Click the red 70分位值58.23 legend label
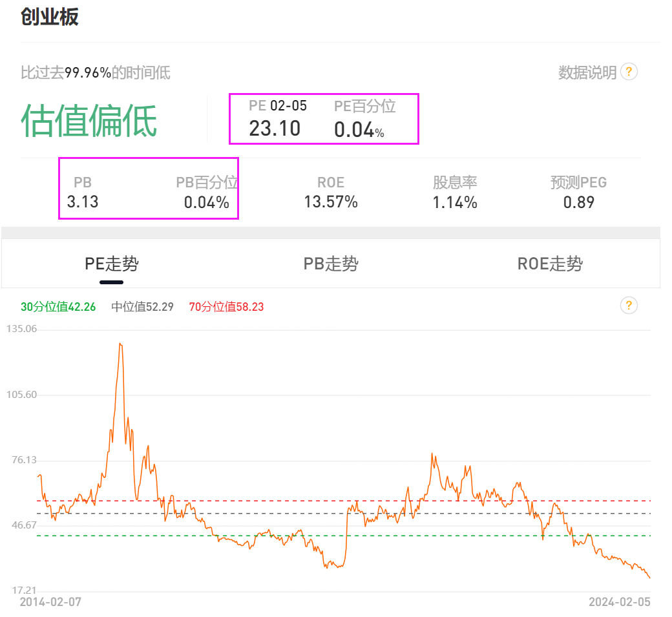The height and width of the screenshot is (617, 672). (226, 307)
